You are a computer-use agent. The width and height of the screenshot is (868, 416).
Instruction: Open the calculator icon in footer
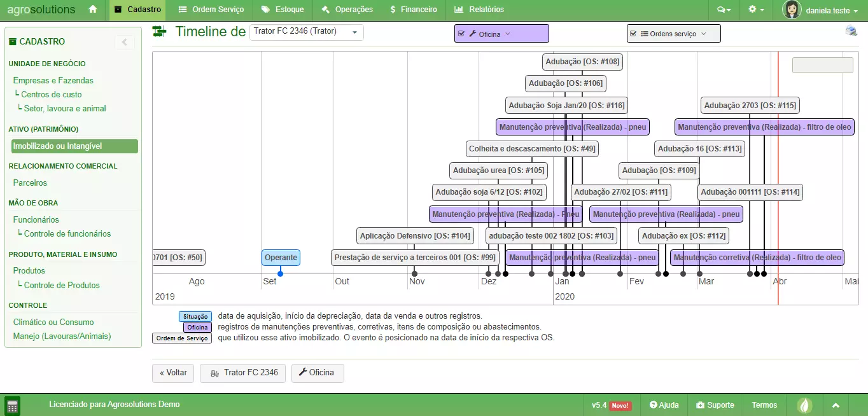click(12, 405)
